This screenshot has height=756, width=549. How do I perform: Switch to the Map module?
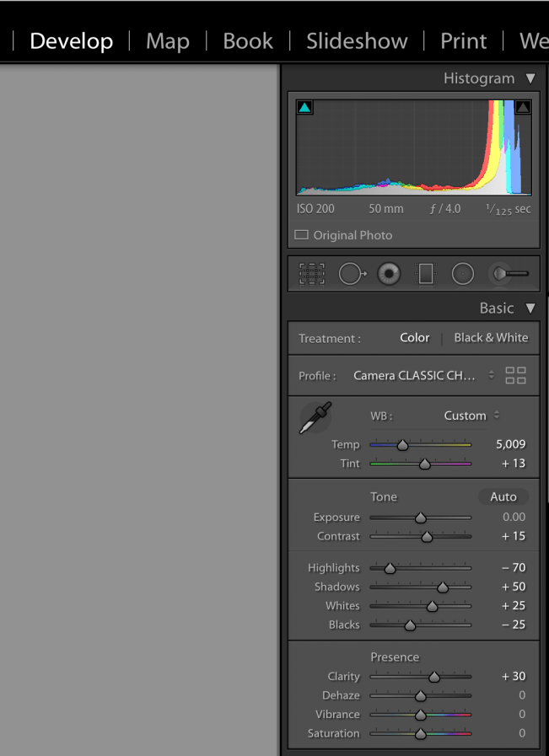(x=168, y=41)
